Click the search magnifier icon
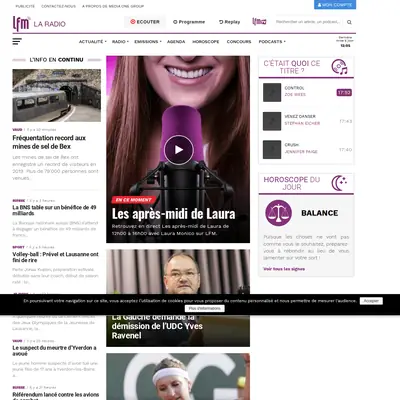 [349, 22]
